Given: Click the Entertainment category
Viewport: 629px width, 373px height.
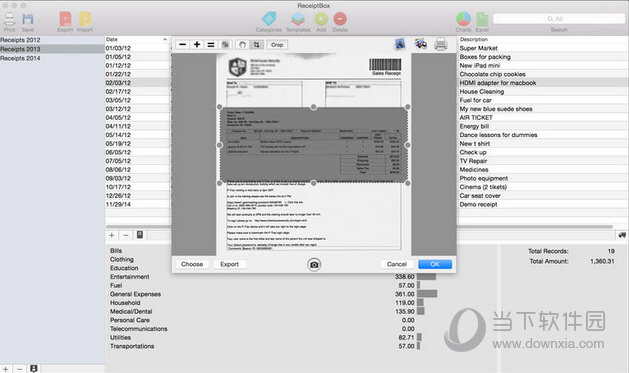Looking at the screenshot, I should click(x=130, y=277).
